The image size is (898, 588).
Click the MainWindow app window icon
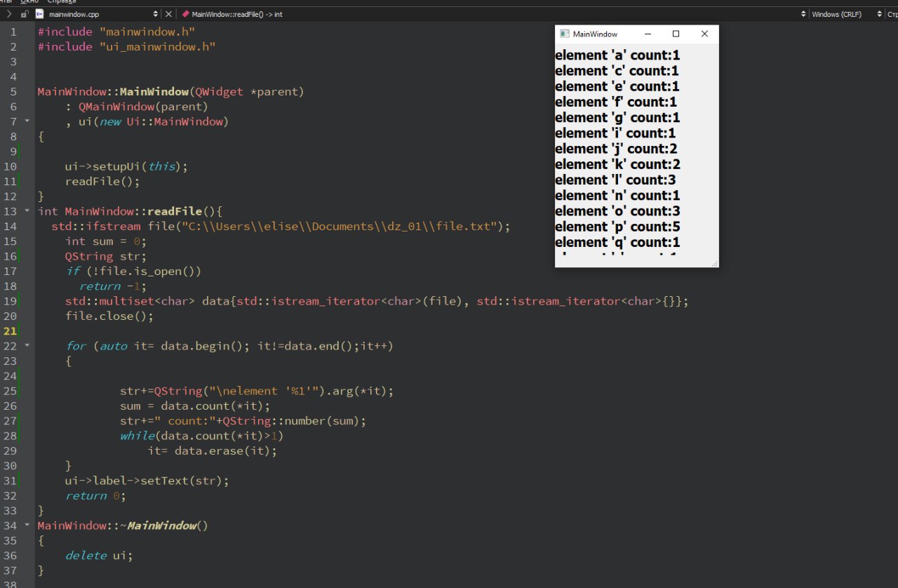(565, 34)
